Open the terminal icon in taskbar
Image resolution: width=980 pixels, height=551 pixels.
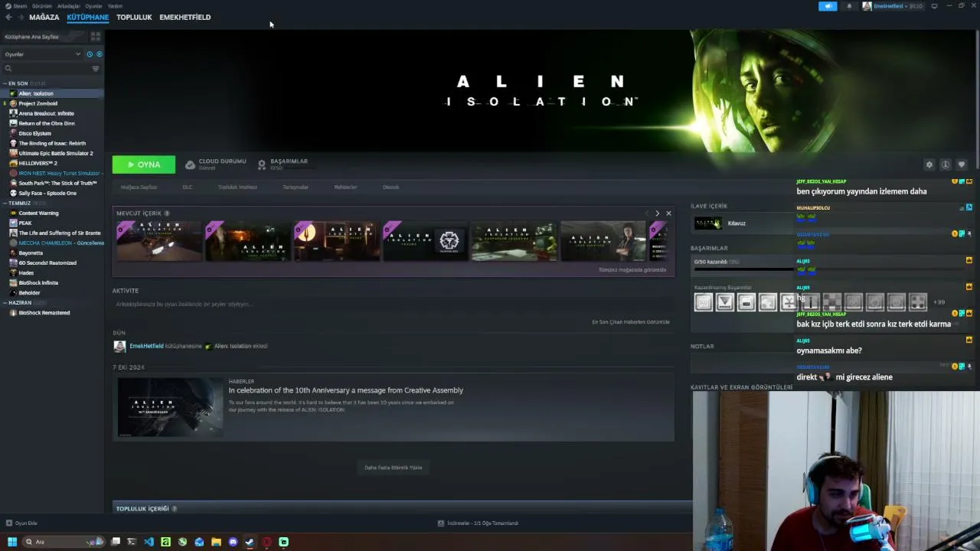(x=132, y=542)
